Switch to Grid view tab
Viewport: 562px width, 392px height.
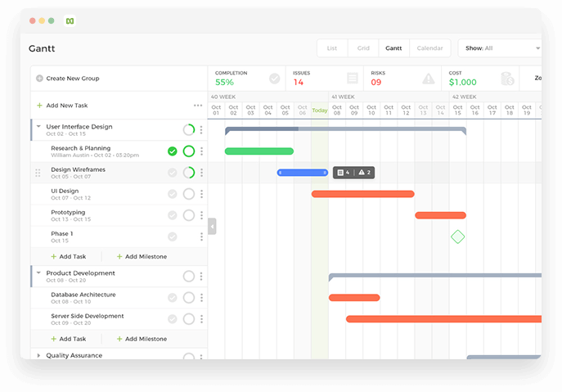click(x=363, y=48)
